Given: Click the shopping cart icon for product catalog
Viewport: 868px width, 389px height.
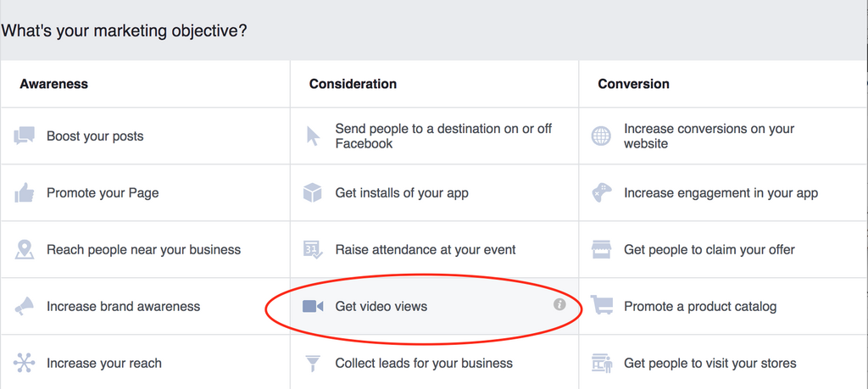Looking at the screenshot, I should click(x=602, y=306).
